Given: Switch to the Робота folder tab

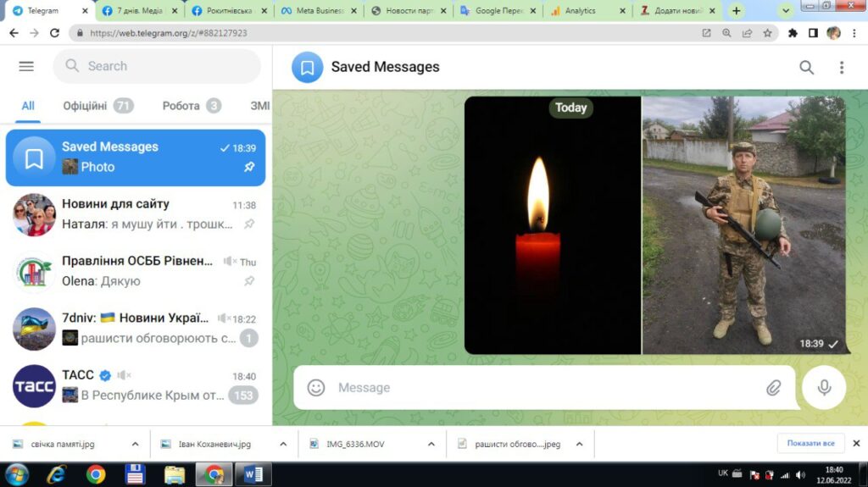Looking at the screenshot, I should pos(181,106).
